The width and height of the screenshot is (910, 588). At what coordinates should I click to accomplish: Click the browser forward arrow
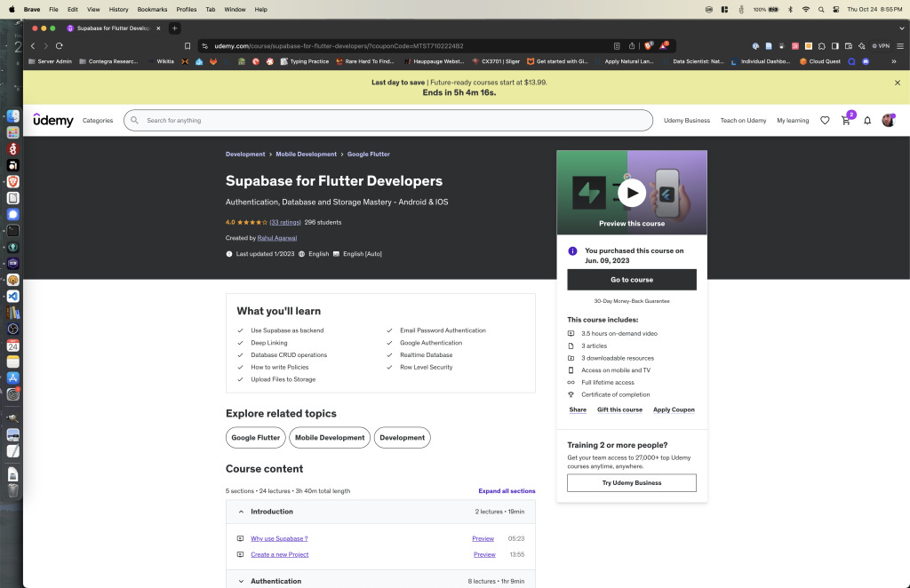pyautogui.click(x=46, y=46)
